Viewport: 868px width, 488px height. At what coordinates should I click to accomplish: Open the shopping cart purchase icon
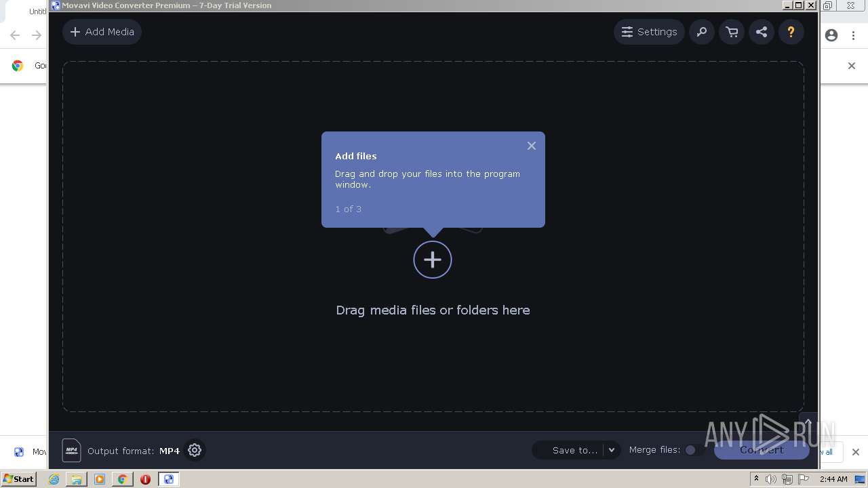(732, 32)
